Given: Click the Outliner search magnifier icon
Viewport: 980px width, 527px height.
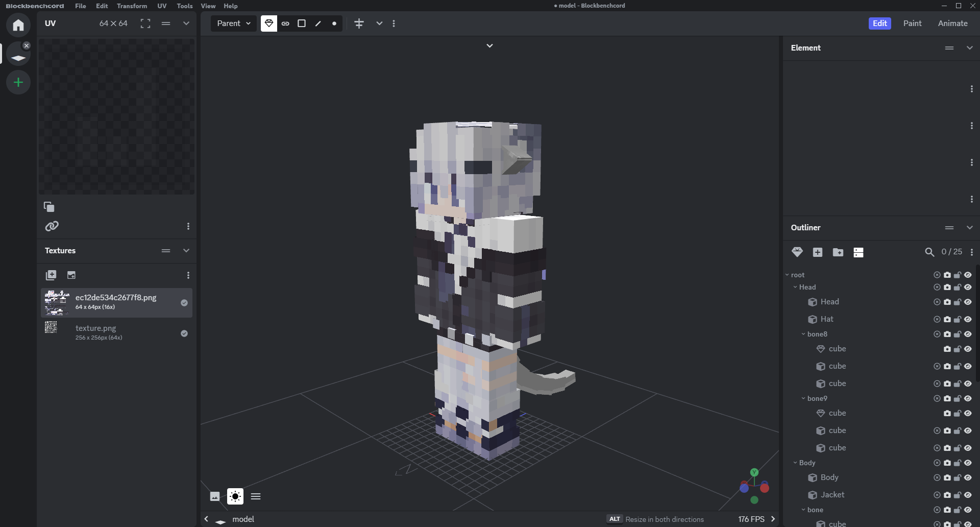Looking at the screenshot, I should click(929, 252).
